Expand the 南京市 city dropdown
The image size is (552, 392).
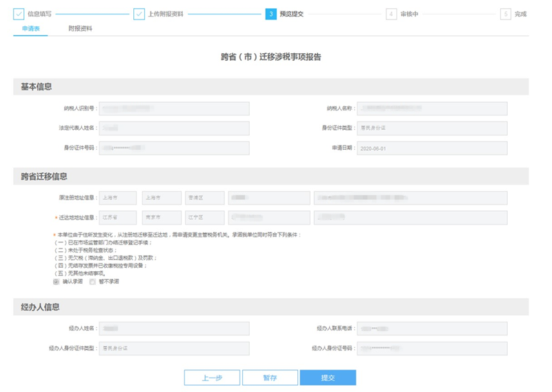pos(161,217)
